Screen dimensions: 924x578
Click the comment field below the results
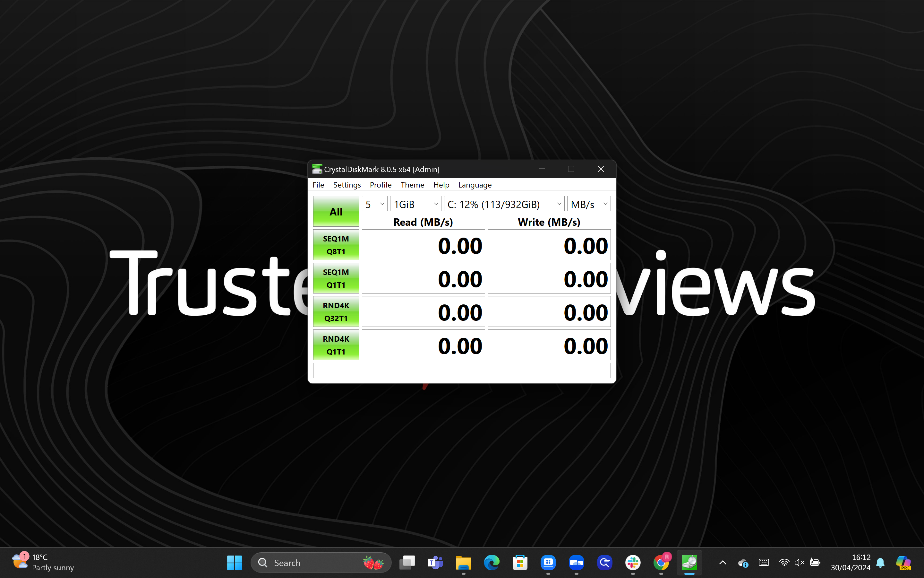[x=462, y=371]
